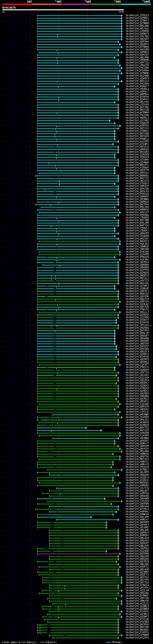Open hit UniRef100_Q75NI3
Screen dimensions: 153x644
pos(137,21)
